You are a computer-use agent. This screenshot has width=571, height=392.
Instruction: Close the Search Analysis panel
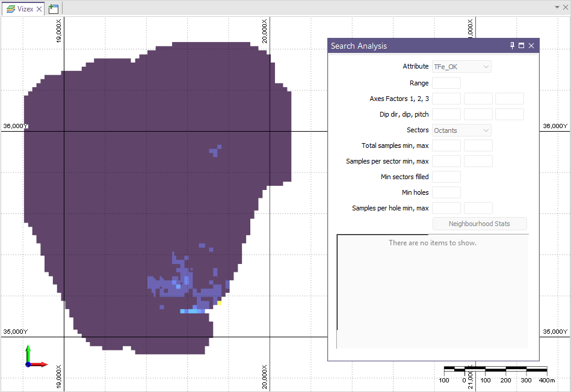tap(531, 46)
